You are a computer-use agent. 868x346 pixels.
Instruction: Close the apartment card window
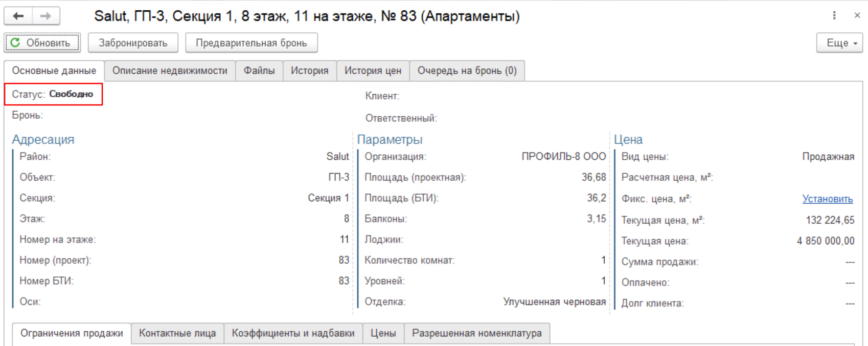[857, 15]
